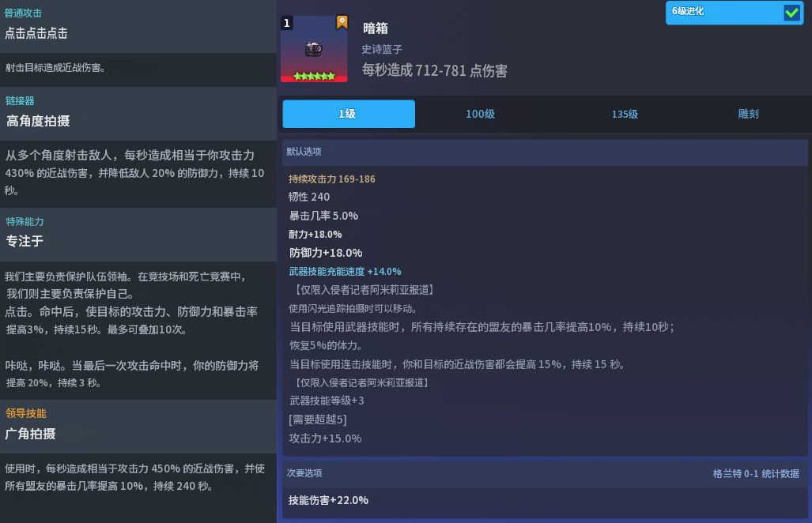Click the number 1 badge on thumbnail
The width and height of the screenshot is (812, 523).
pos(287,23)
